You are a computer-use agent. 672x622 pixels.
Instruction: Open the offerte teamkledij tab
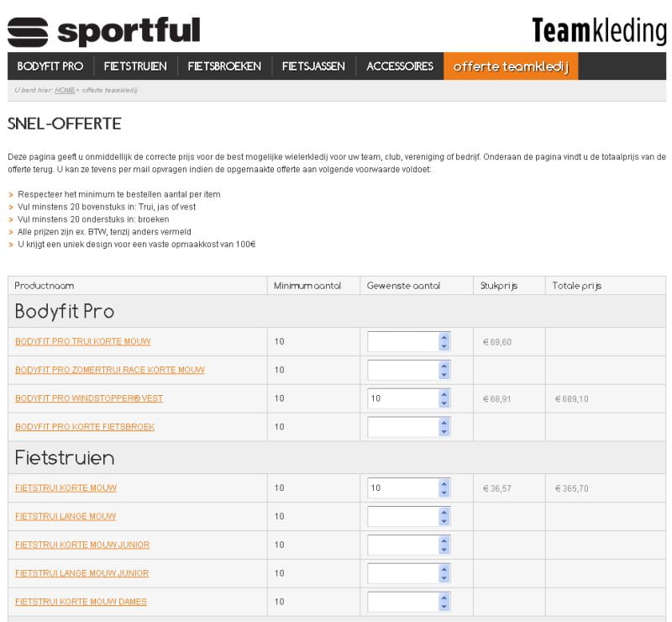click(511, 66)
